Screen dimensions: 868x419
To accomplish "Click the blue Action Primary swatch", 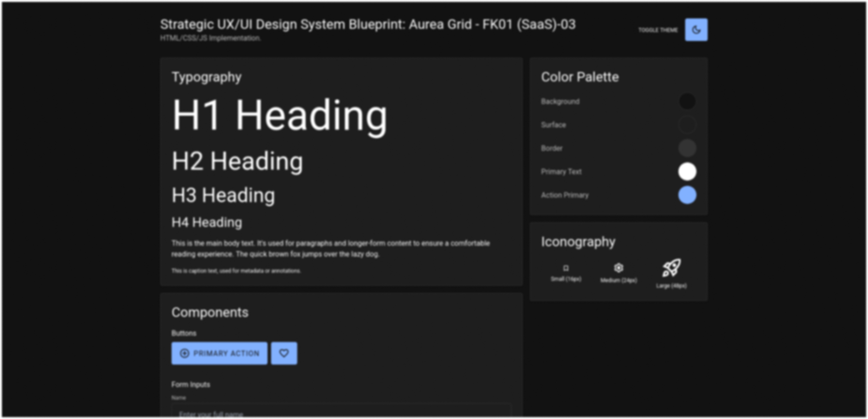I will click(687, 195).
